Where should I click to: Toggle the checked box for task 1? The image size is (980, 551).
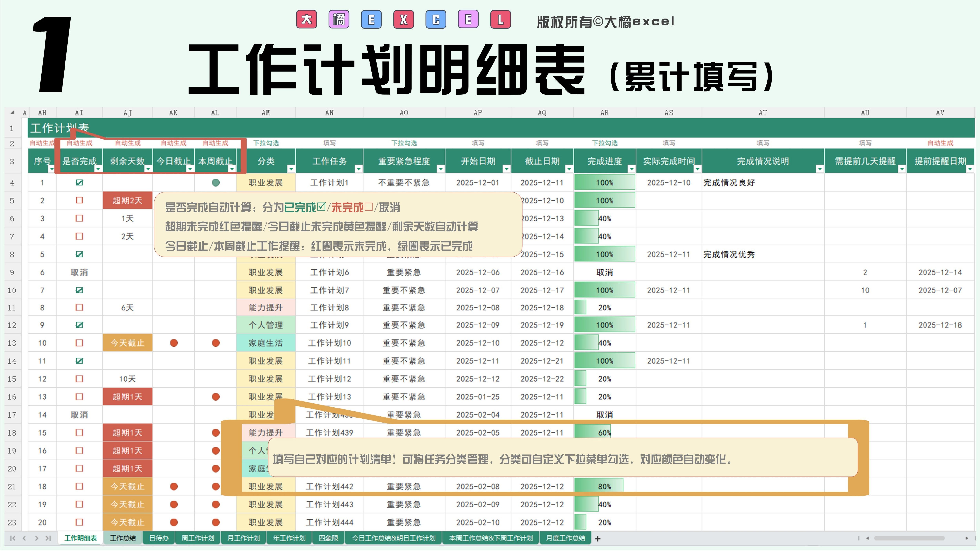[x=79, y=182]
